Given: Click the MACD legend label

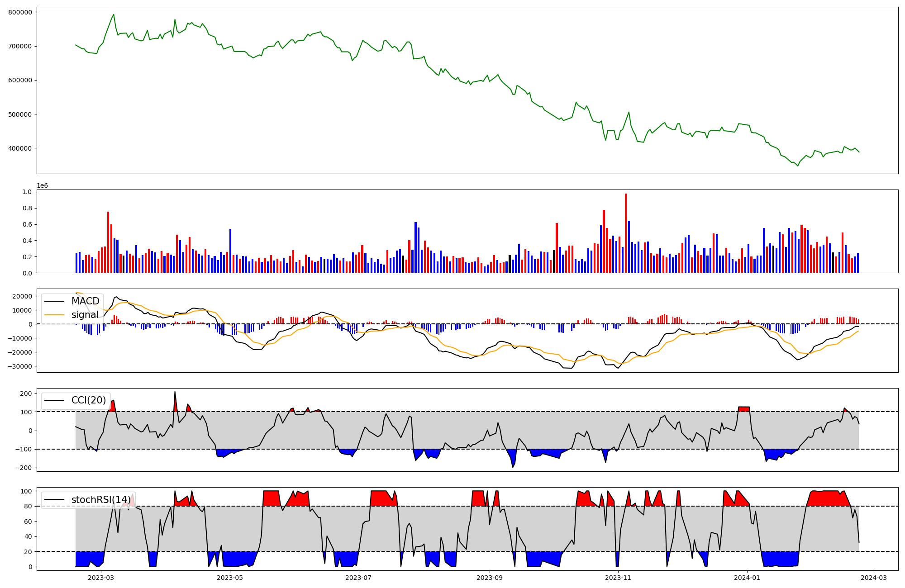Looking at the screenshot, I should (85, 301).
